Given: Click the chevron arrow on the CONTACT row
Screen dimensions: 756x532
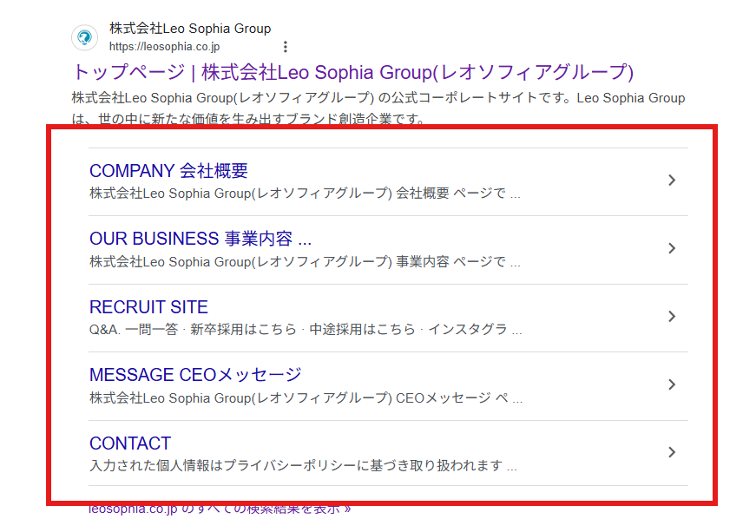Looking at the screenshot, I should point(672,452).
